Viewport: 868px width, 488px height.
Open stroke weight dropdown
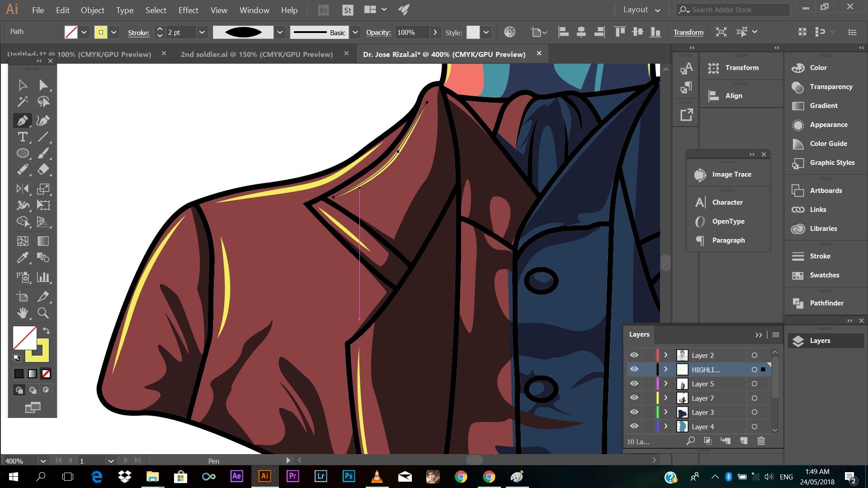click(x=202, y=32)
